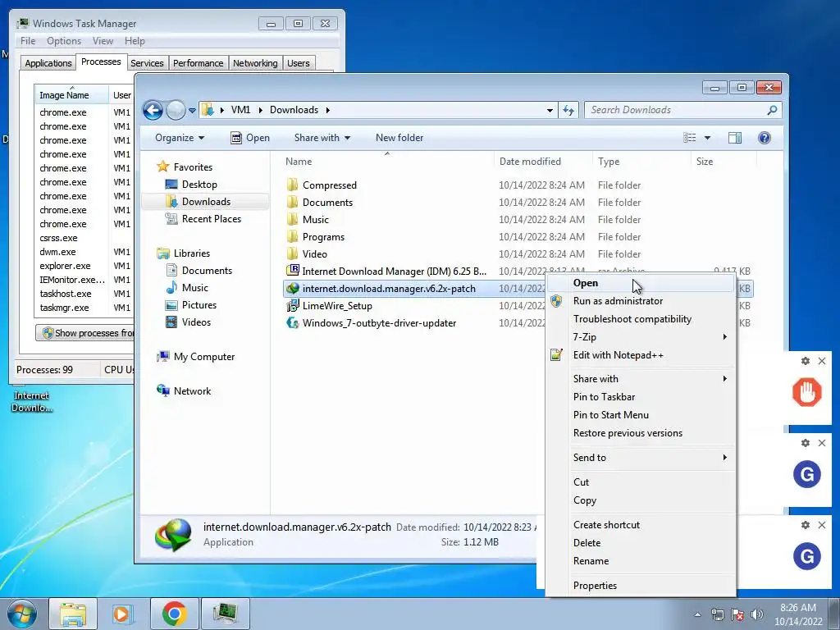The height and width of the screenshot is (630, 840).
Task: Click the Forward navigation arrow in Explorer
Action: (x=176, y=111)
